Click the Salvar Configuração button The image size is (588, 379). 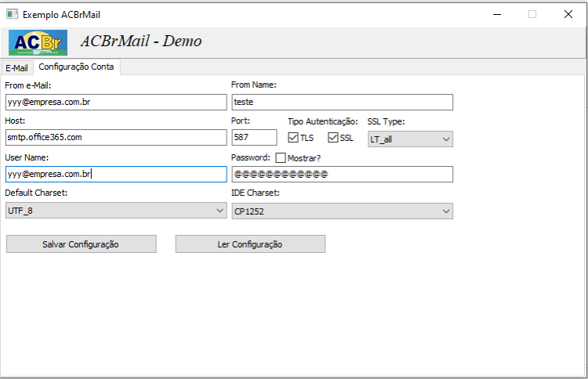point(82,244)
